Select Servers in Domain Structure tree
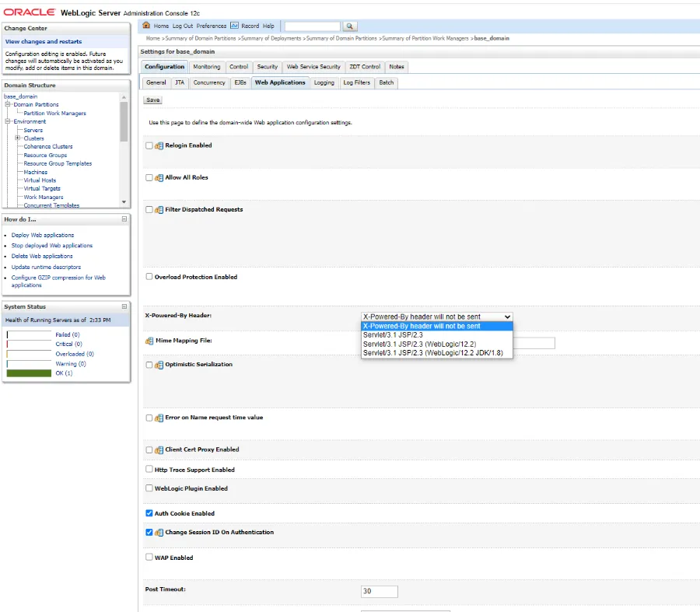The height and width of the screenshot is (612, 700). click(x=33, y=131)
